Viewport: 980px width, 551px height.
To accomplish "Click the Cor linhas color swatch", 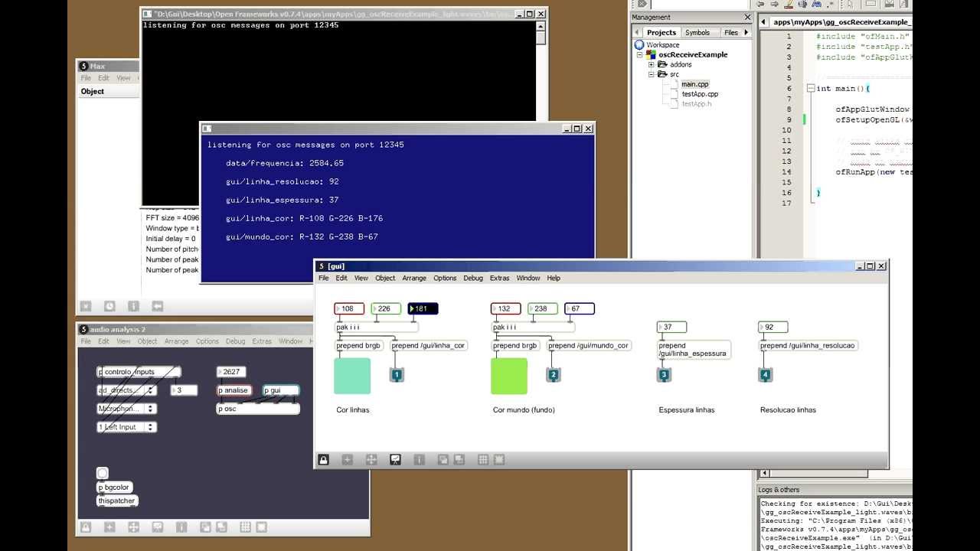I will point(353,376).
